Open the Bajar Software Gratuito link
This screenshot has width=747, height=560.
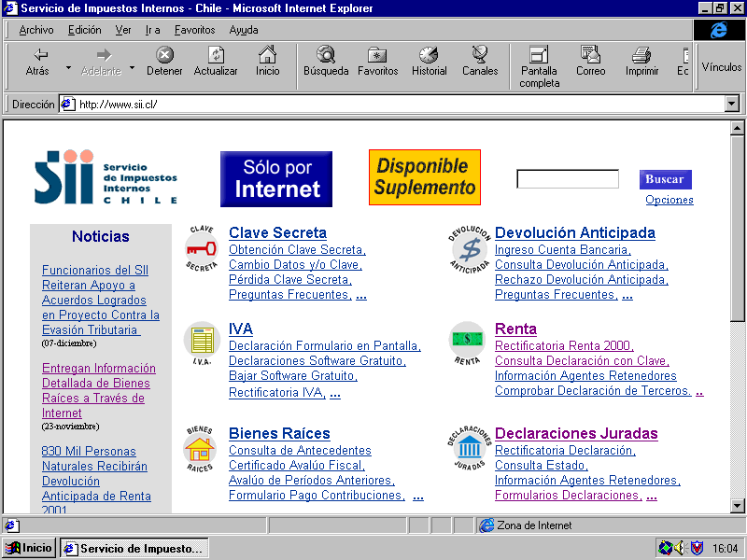(293, 376)
